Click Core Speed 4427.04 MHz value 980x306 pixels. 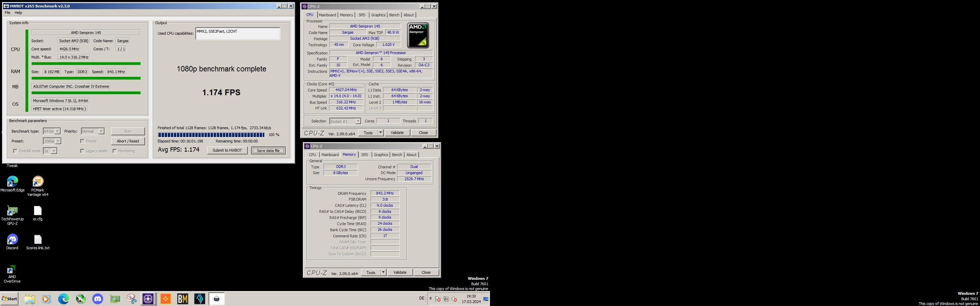pos(346,90)
